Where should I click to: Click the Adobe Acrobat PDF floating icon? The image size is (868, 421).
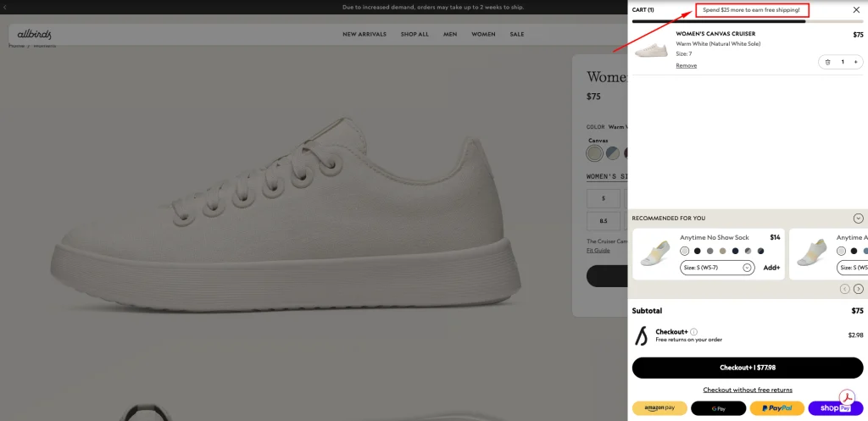(x=848, y=398)
